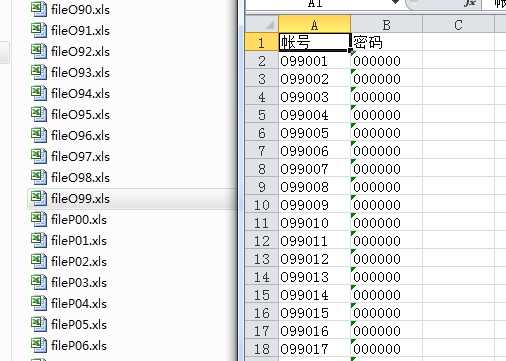The height and width of the screenshot is (361, 506).
Task: Select row 2 header
Action: click(262, 61)
